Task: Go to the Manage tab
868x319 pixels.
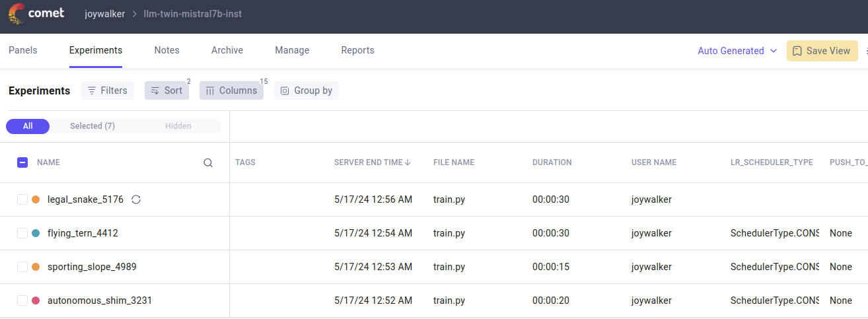Action: coord(292,50)
